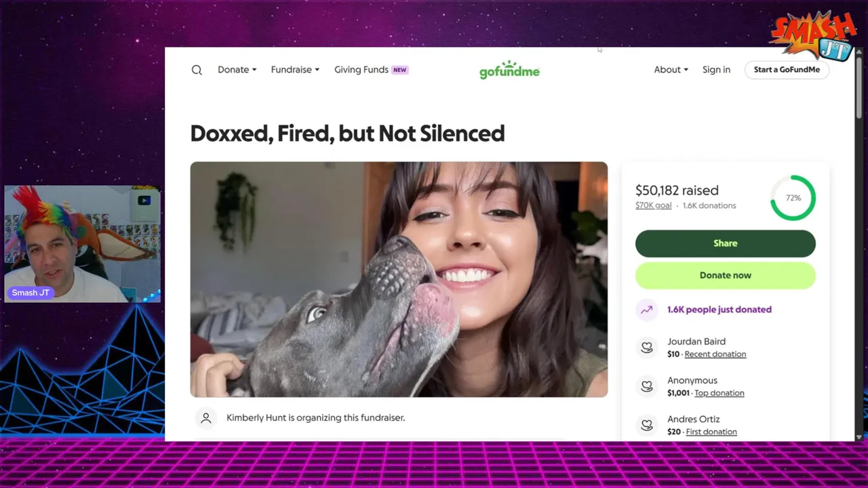Open the search magnifier icon
Image resolution: width=868 pixels, height=488 pixels.
(x=197, y=70)
